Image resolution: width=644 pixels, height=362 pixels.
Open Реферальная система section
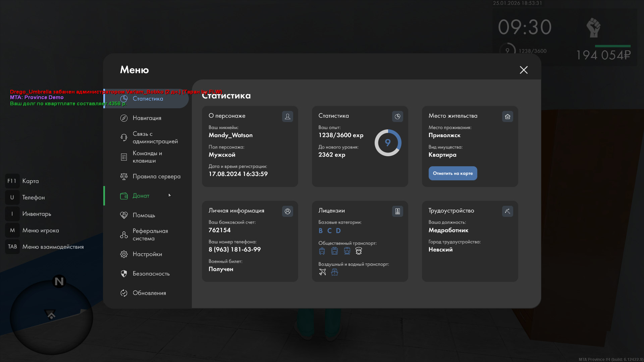coord(150,235)
